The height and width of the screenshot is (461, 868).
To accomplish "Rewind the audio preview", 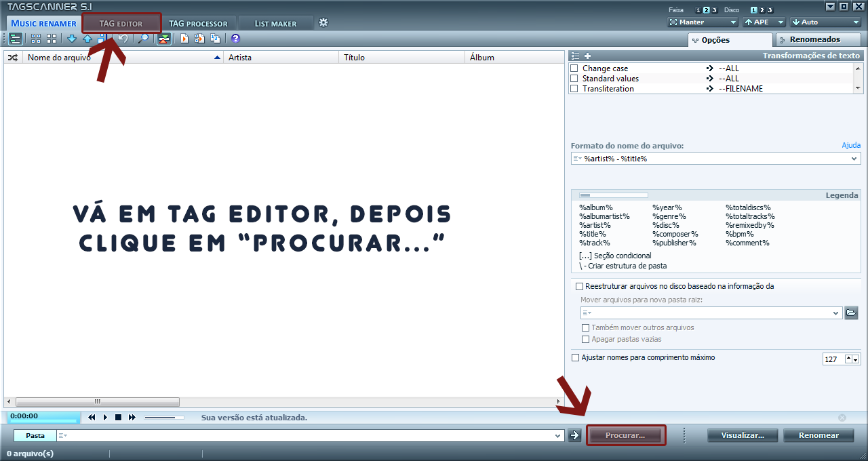I will tap(92, 417).
